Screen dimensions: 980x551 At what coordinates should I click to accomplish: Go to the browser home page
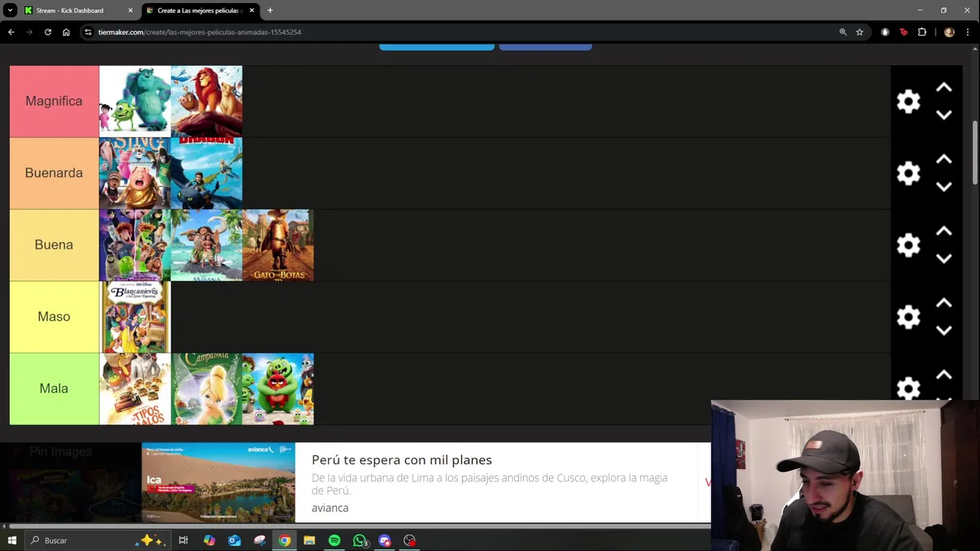(66, 32)
